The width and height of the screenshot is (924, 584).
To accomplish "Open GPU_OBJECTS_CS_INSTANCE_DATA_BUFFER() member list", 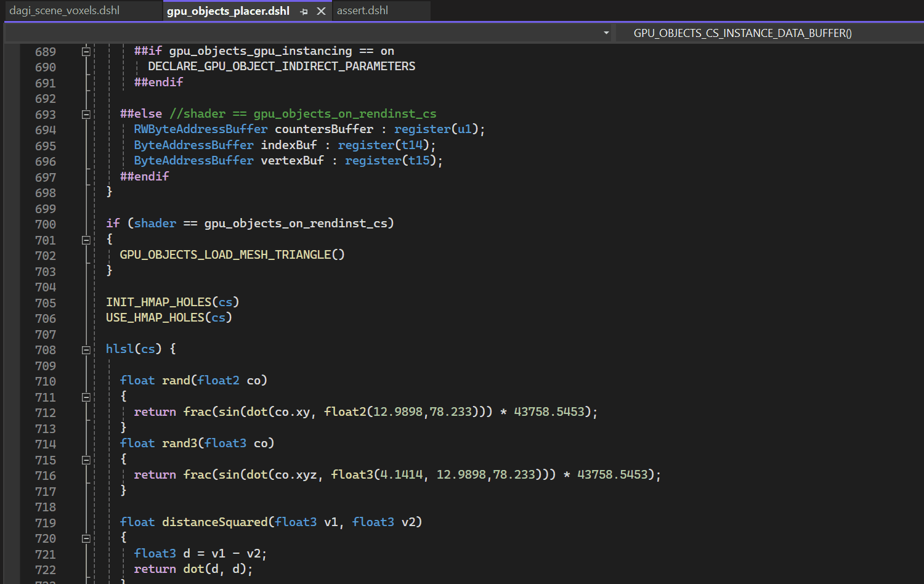I will (x=742, y=33).
